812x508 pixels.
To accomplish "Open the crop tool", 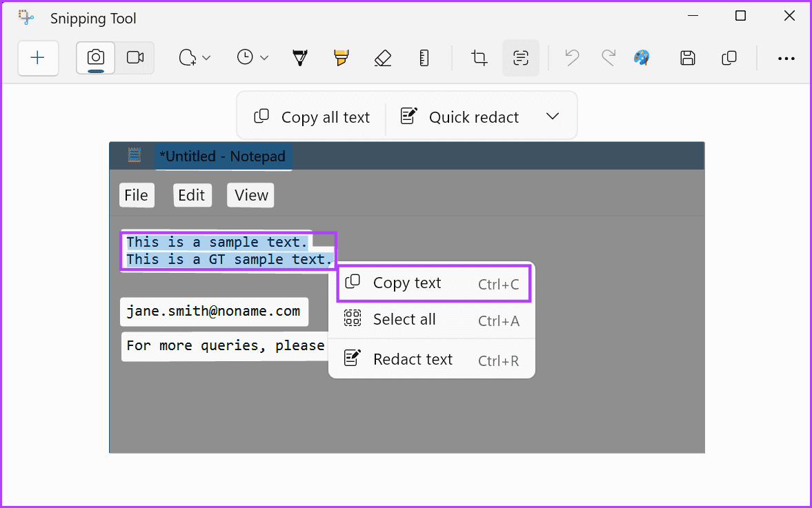I will pos(479,58).
